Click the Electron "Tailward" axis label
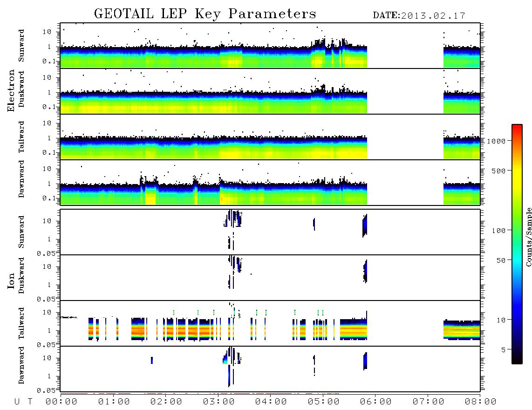Image resolution: width=532 pixels, height=410 pixels. (x=21, y=137)
